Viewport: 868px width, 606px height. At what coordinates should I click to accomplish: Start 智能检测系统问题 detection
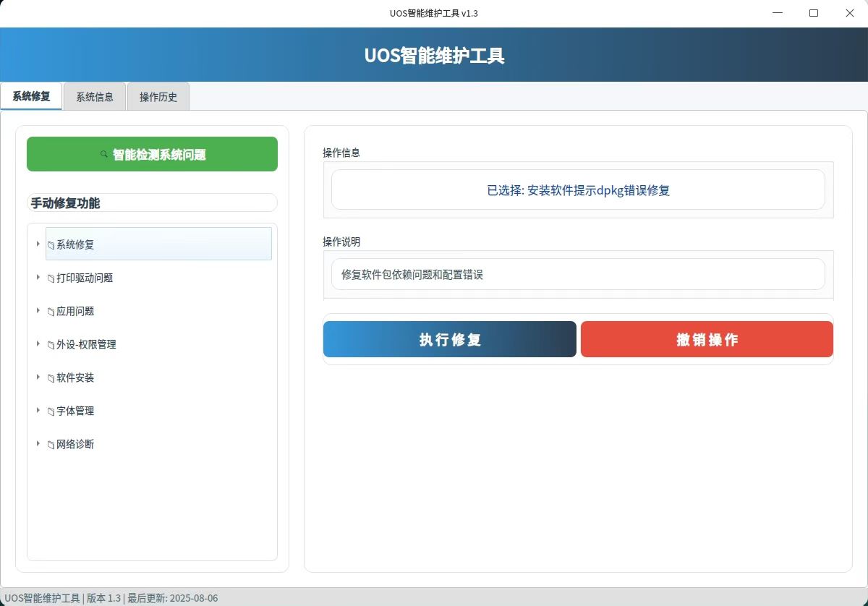click(x=152, y=154)
